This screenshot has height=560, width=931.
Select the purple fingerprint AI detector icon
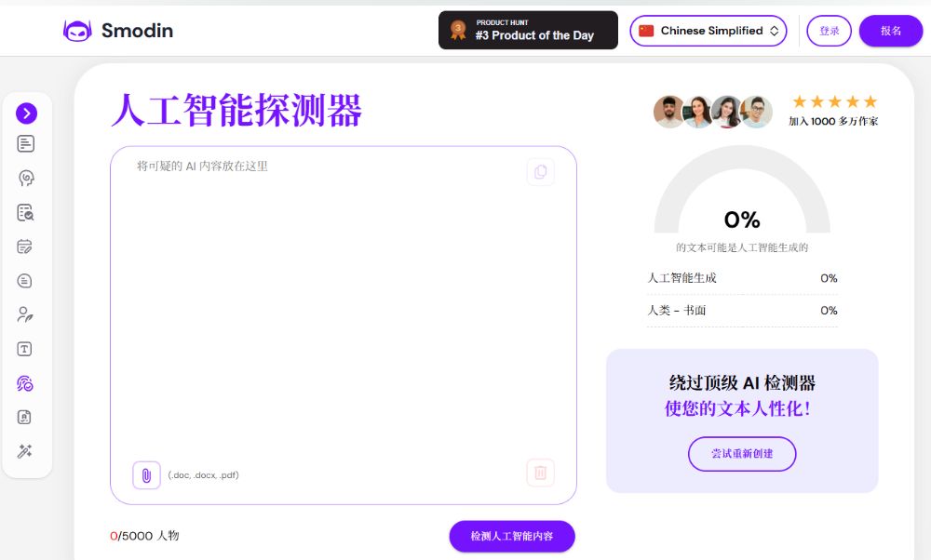pos(26,383)
